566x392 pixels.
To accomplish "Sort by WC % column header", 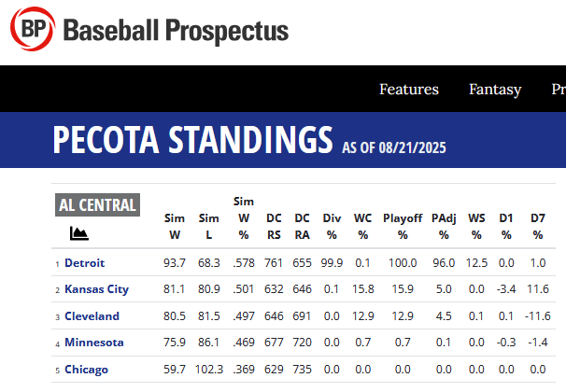I will (x=362, y=227).
